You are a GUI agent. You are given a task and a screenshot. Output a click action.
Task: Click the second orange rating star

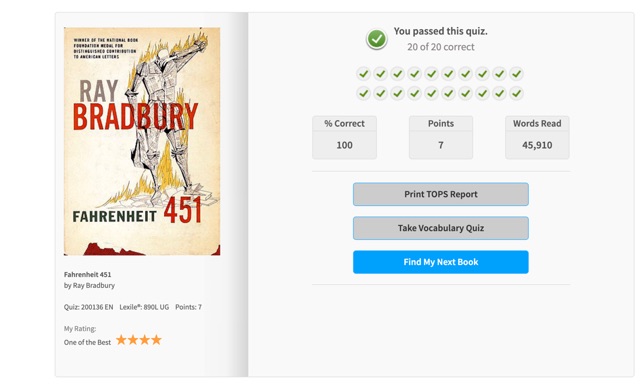pyautogui.click(x=133, y=340)
